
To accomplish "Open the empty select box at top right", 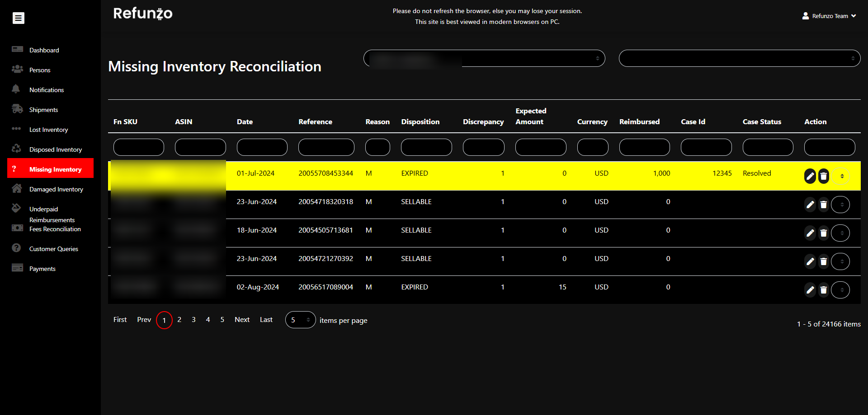I will pyautogui.click(x=740, y=58).
